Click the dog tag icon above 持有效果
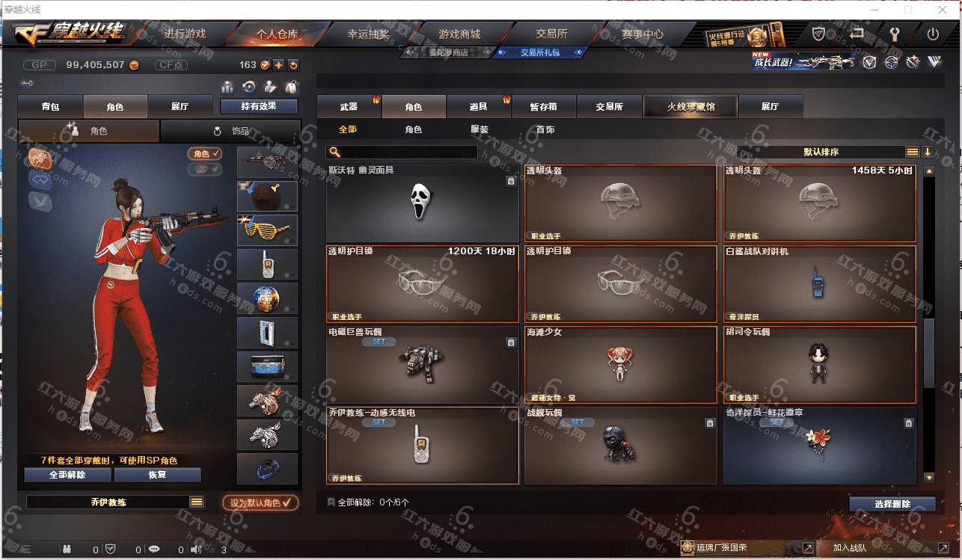Viewport: 962px width, 560px height. pyautogui.click(x=292, y=87)
